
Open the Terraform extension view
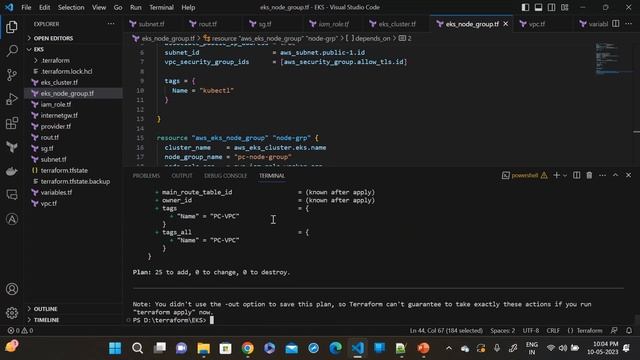tap(12, 147)
